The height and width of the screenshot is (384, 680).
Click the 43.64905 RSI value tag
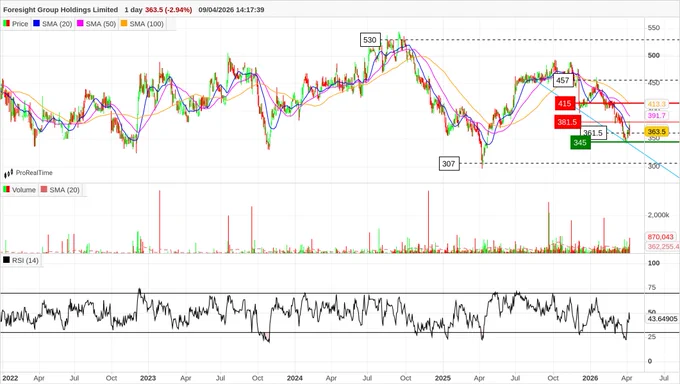pyautogui.click(x=662, y=318)
